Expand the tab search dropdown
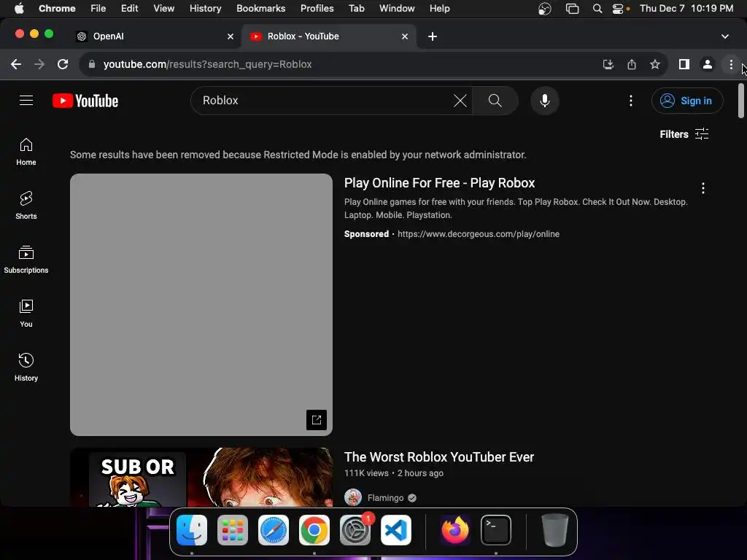The width and height of the screenshot is (747, 560). click(724, 36)
